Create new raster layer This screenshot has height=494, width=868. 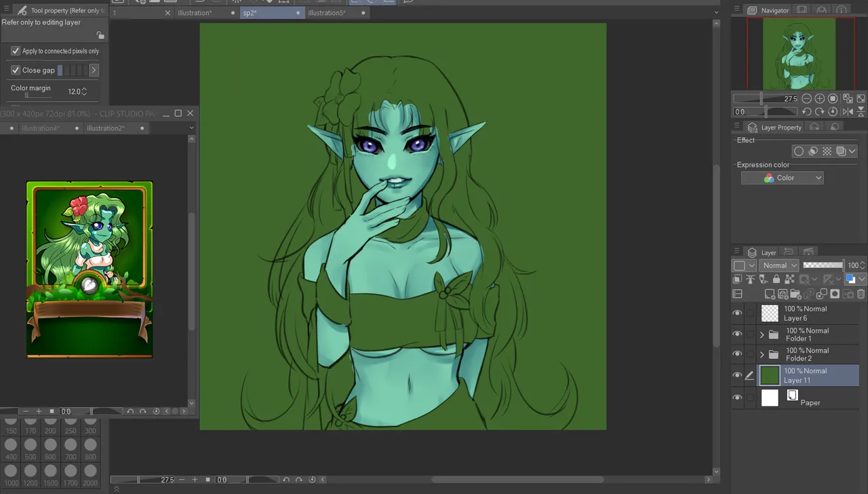(770, 294)
